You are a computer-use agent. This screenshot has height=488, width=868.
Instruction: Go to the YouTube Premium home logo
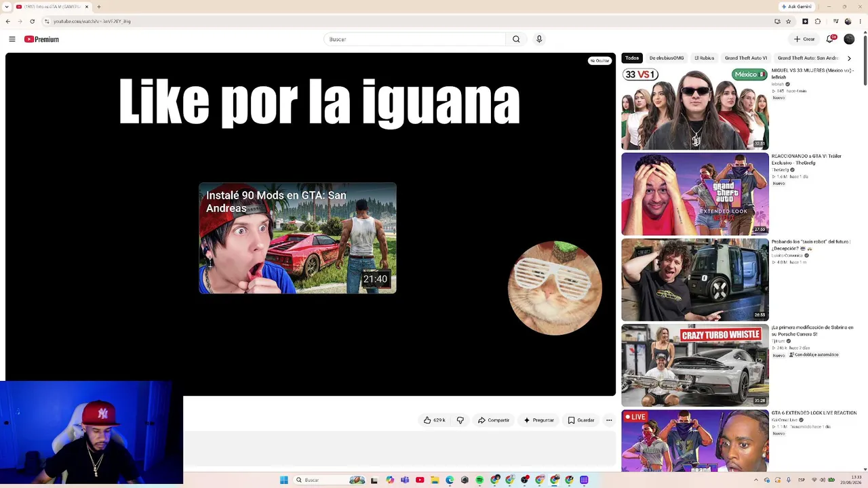41,39
